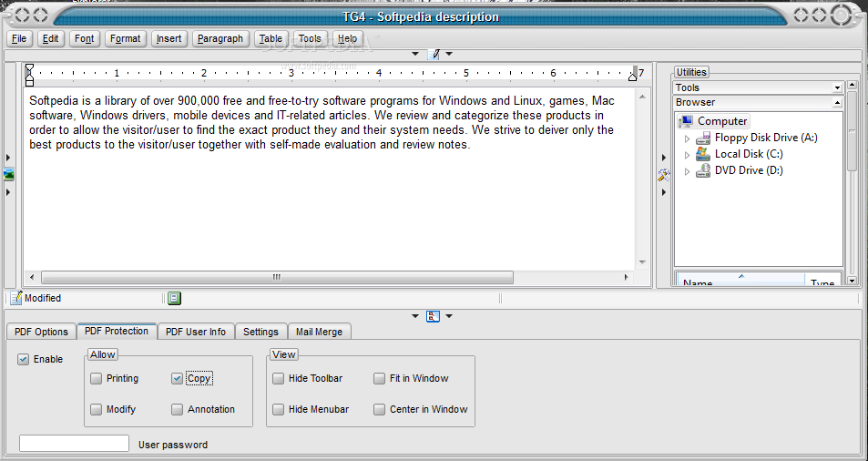
Task: Tick the Annotation checkbox
Action: (x=177, y=410)
